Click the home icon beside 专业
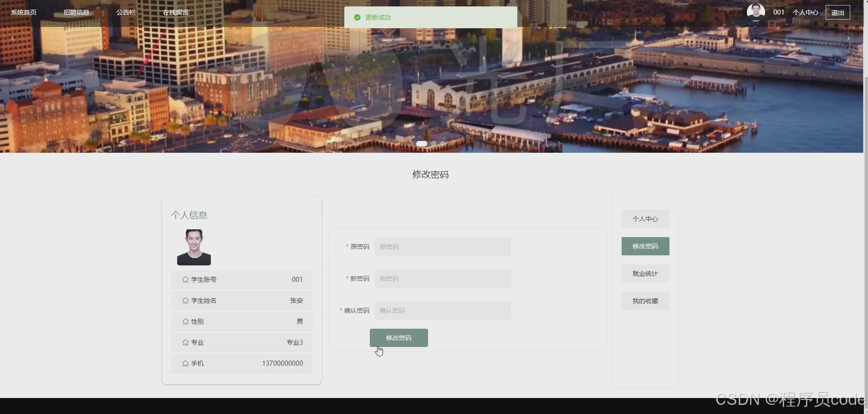 coord(185,342)
